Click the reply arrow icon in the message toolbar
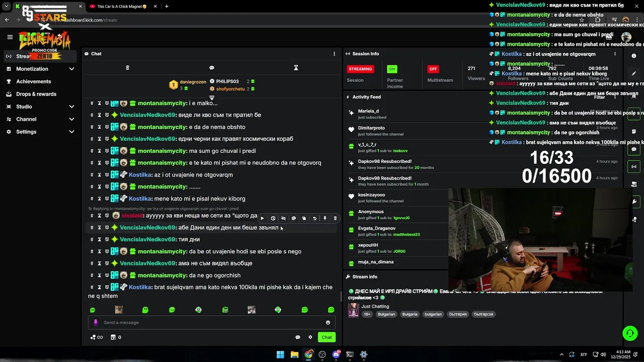 [314, 218]
